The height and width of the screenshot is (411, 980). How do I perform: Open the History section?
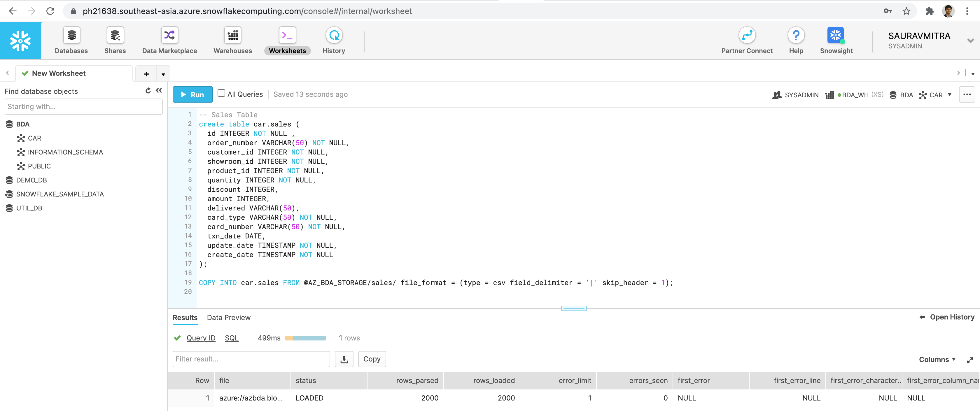coord(334,40)
